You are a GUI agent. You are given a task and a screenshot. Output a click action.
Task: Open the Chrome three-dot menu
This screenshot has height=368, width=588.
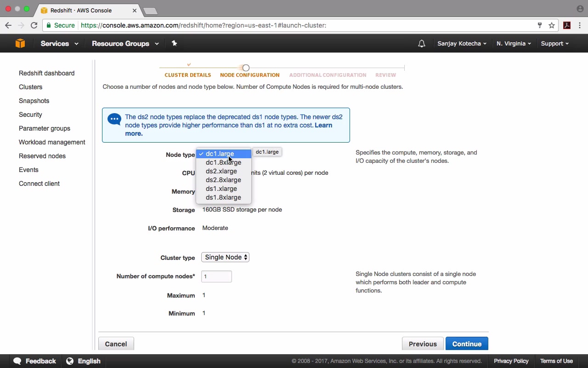click(x=580, y=25)
